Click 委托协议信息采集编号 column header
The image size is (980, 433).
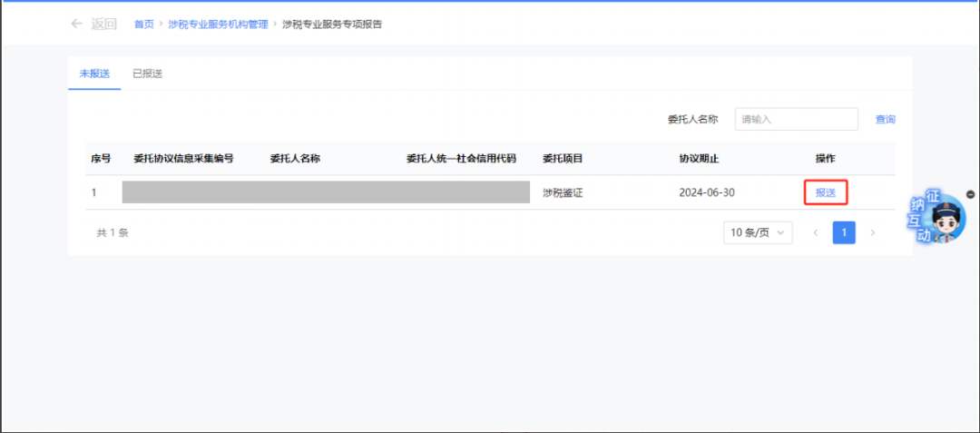point(183,159)
